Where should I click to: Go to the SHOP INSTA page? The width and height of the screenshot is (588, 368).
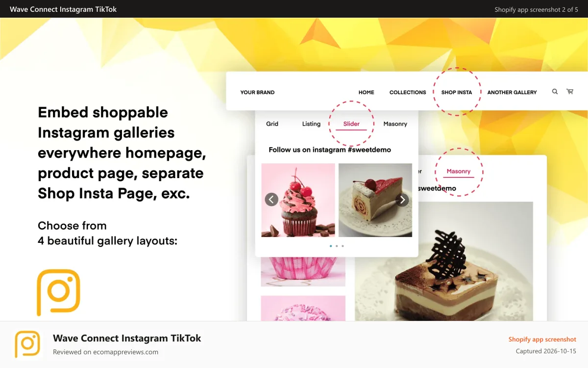point(457,92)
